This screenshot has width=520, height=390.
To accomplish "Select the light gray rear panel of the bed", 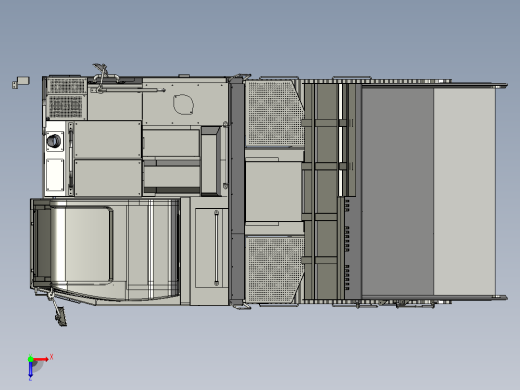I will tap(464, 191).
